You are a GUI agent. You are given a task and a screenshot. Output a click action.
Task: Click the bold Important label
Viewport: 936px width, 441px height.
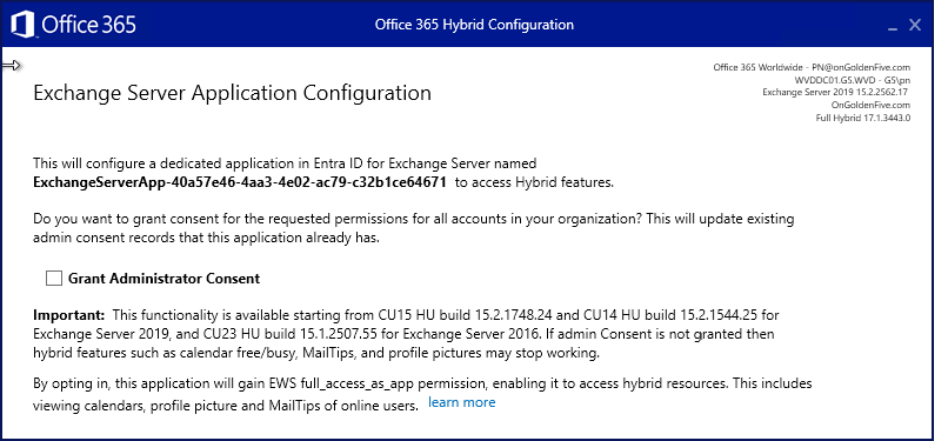[69, 314]
